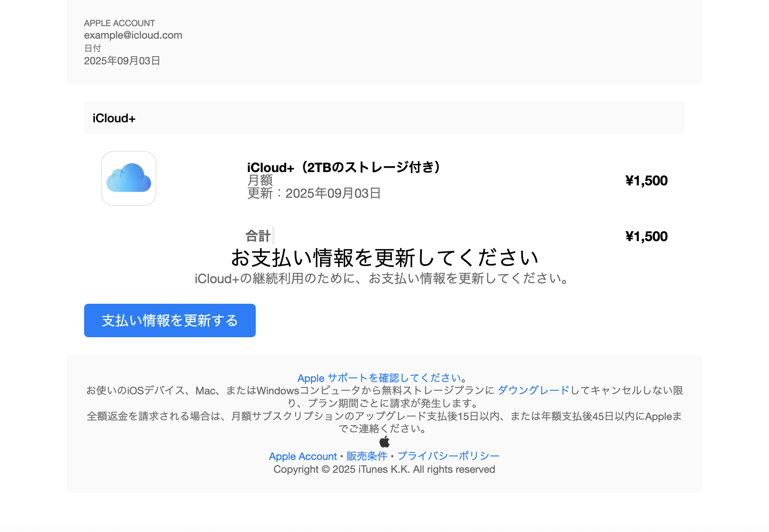Click the total amount ¥1,500 beside 合計
Viewport: 769px width, 532px height.
tap(646, 236)
